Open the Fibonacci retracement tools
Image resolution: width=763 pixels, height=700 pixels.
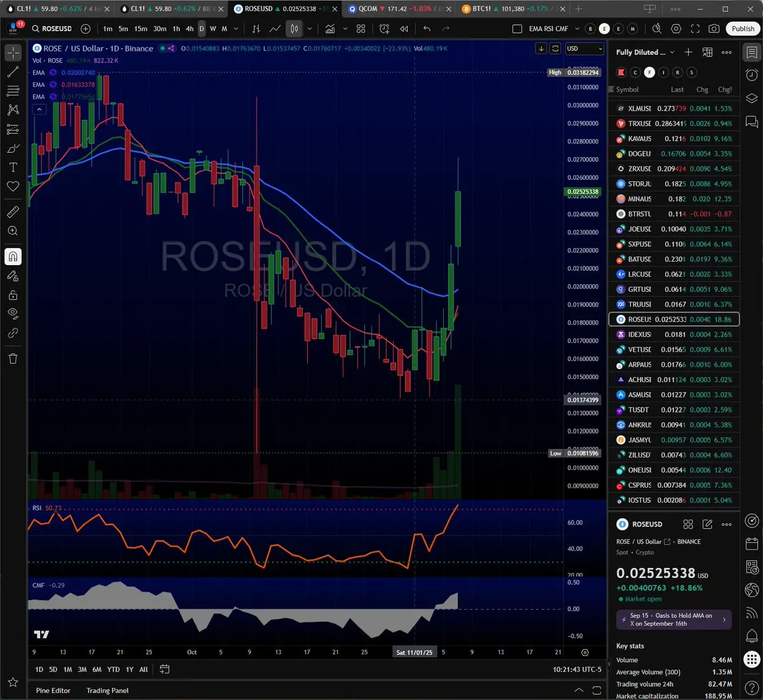pos(13,91)
